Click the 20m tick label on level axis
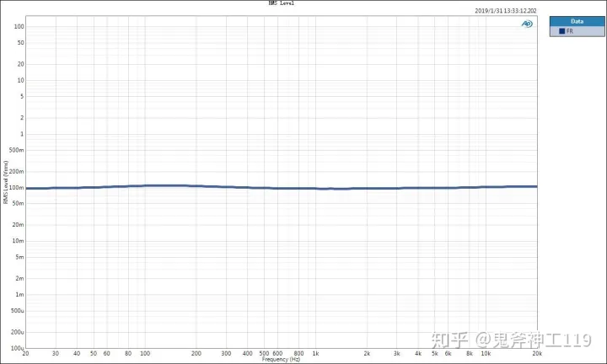Viewport: 607px width, 364px height. [x=18, y=225]
